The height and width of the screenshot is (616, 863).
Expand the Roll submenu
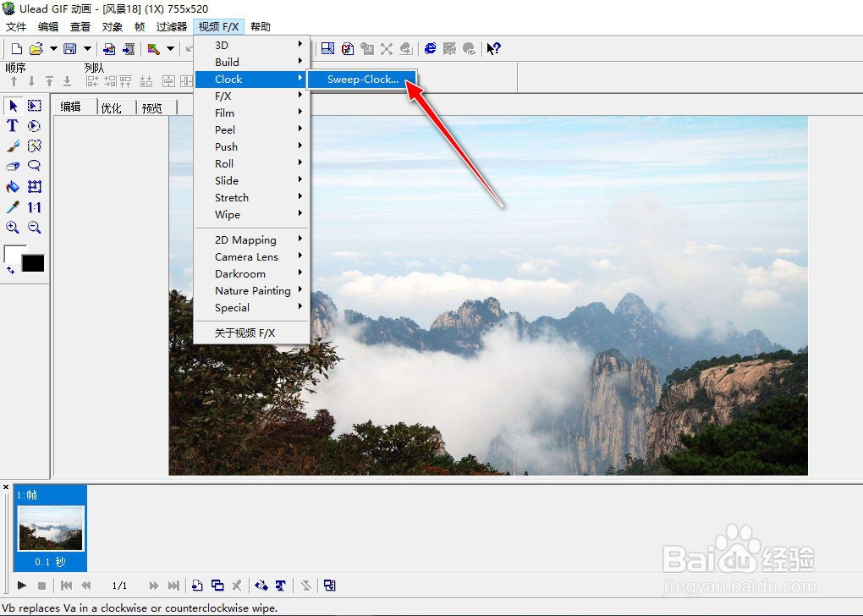[253, 164]
